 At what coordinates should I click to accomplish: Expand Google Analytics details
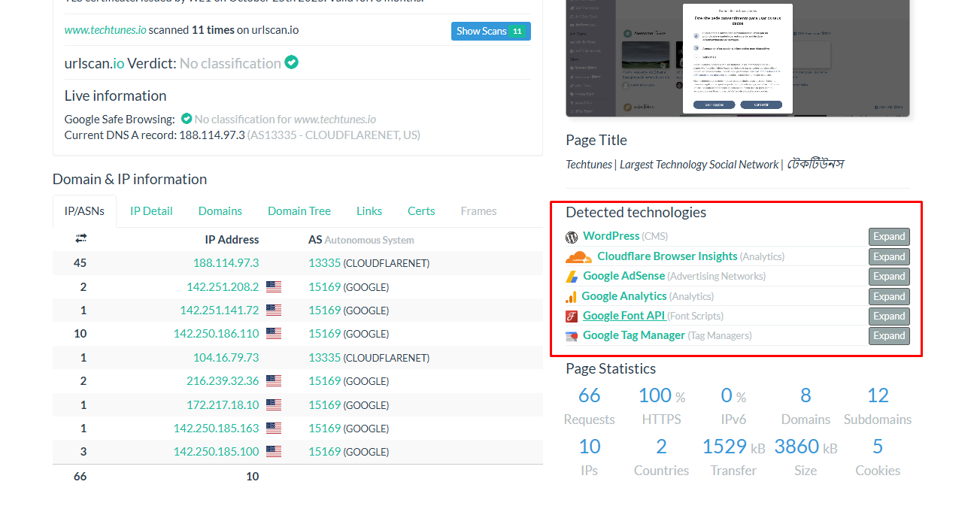click(889, 297)
